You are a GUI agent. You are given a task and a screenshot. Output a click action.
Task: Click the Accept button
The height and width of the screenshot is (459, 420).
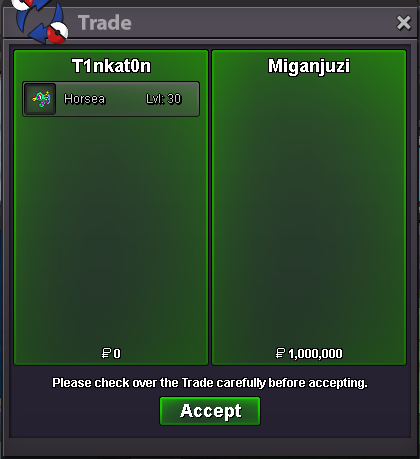210,411
